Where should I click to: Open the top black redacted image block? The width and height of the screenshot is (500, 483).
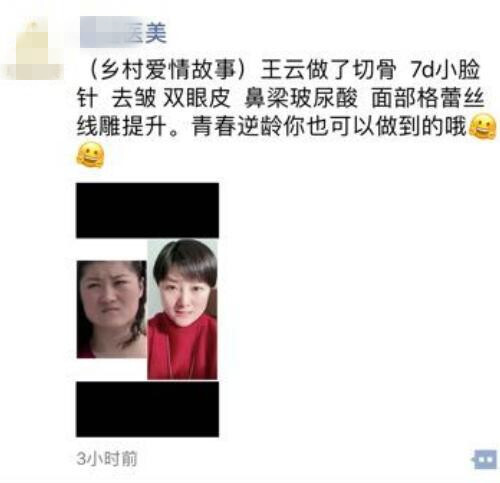(147, 210)
